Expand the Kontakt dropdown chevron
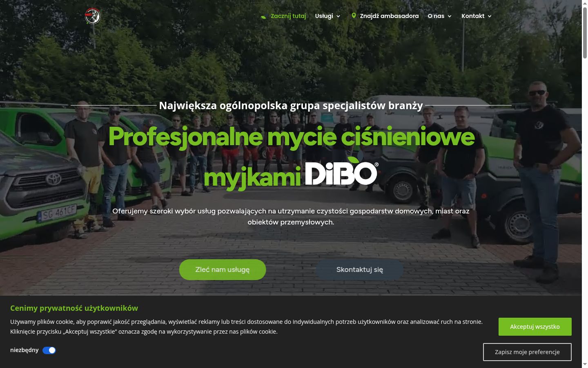This screenshot has width=588, height=368. [490, 16]
